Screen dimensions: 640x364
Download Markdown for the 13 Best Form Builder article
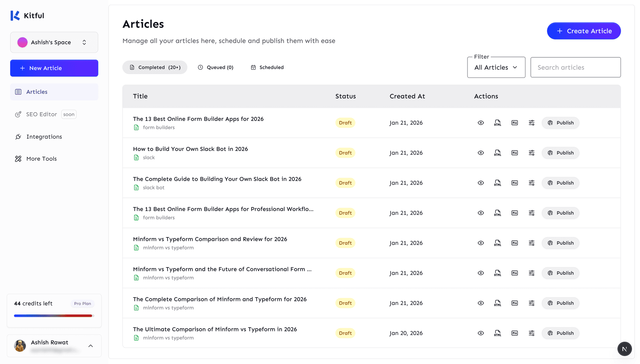[515, 123]
